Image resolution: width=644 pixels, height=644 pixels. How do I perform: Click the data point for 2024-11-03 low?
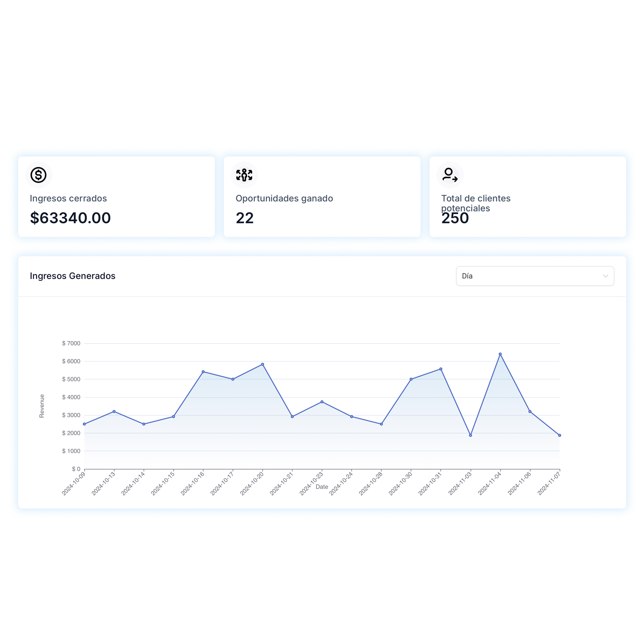coord(470,435)
